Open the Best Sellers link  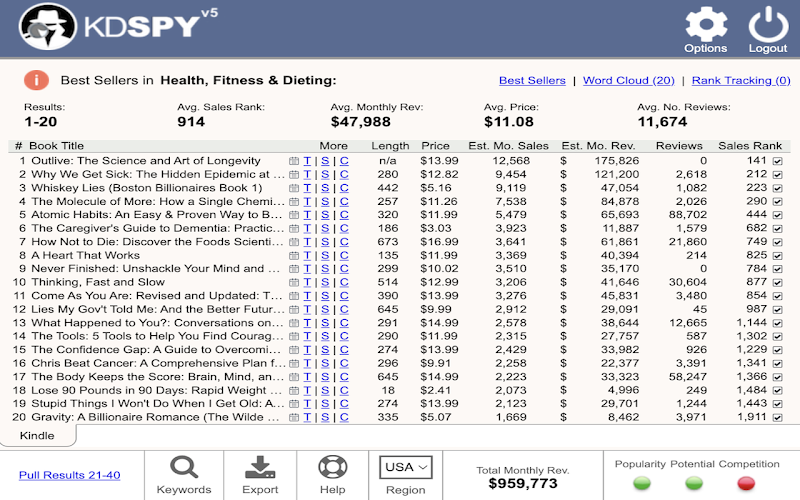(x=532, y=81)
